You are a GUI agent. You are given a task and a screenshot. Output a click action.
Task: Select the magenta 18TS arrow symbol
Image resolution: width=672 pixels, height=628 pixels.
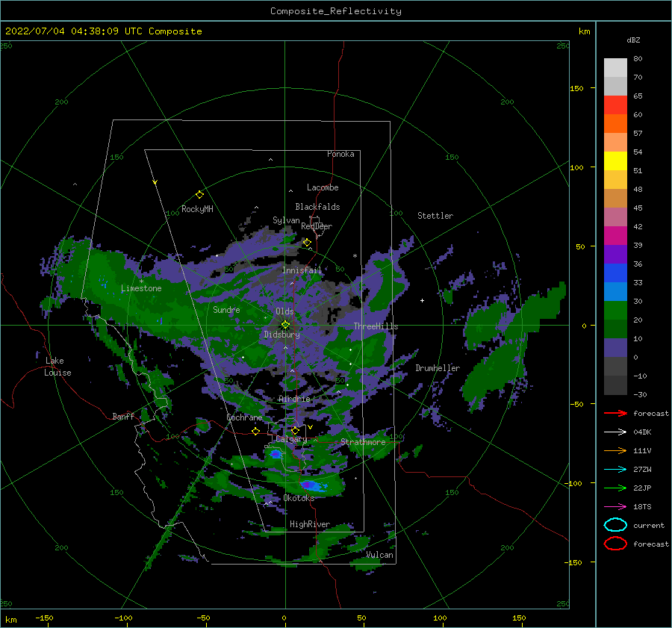coord(615,507)
